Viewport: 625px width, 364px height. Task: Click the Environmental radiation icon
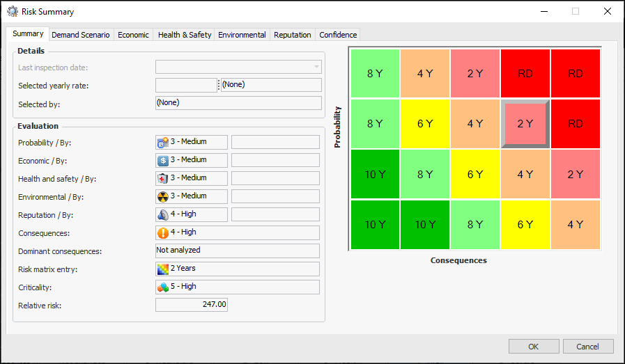coord(162,197)
